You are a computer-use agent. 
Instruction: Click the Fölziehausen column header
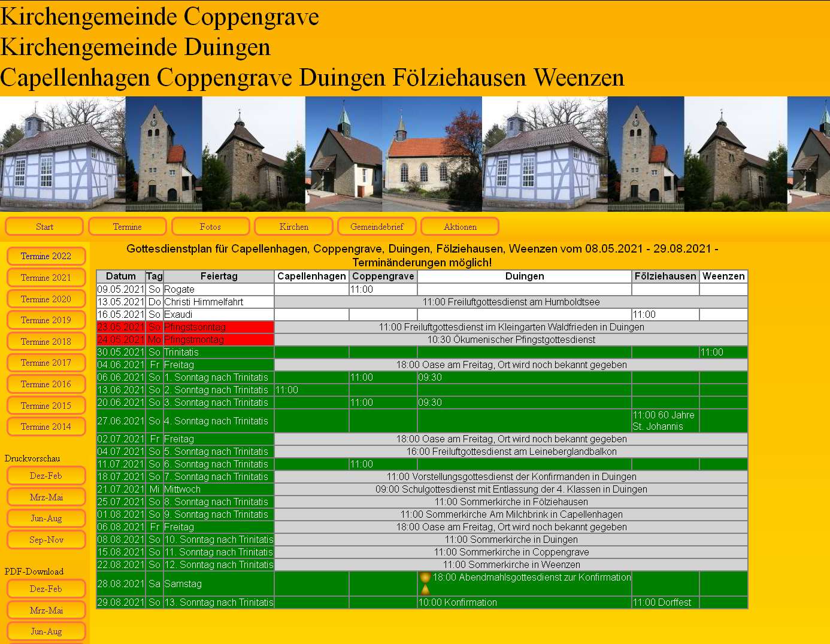tap(665, 276)
